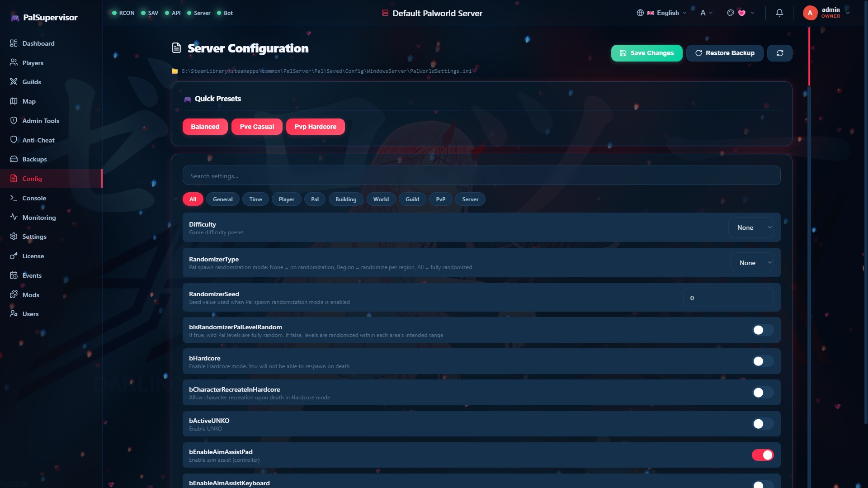Select the Time filter tab
The height and width of the screenshot is (488, 868).
click(x=256, y=199)
